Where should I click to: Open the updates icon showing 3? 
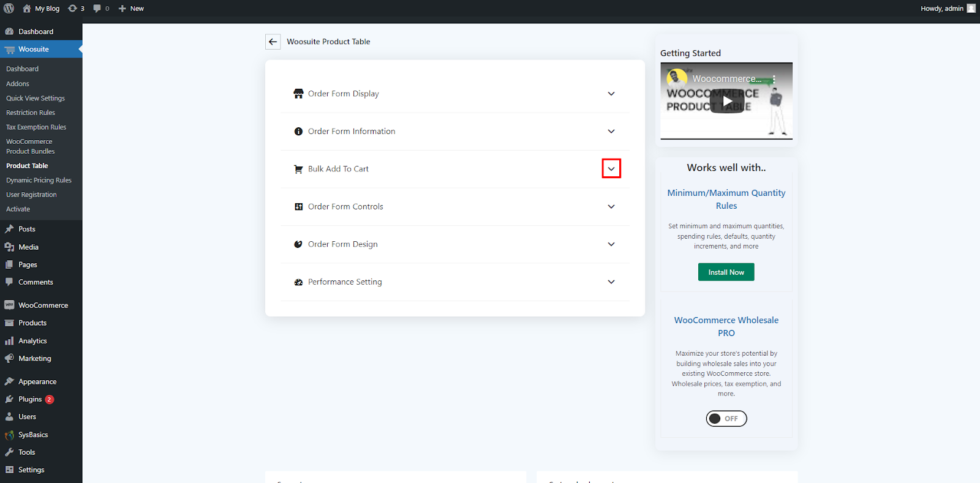76,9
